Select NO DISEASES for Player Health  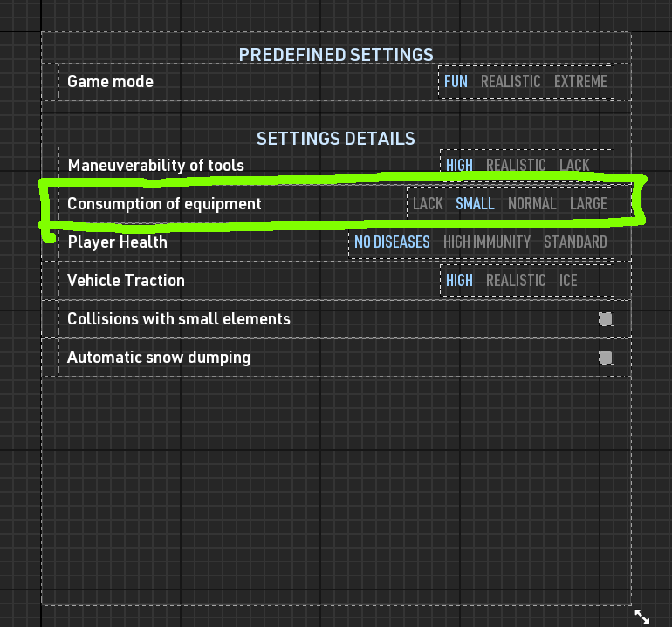[392, 242]
